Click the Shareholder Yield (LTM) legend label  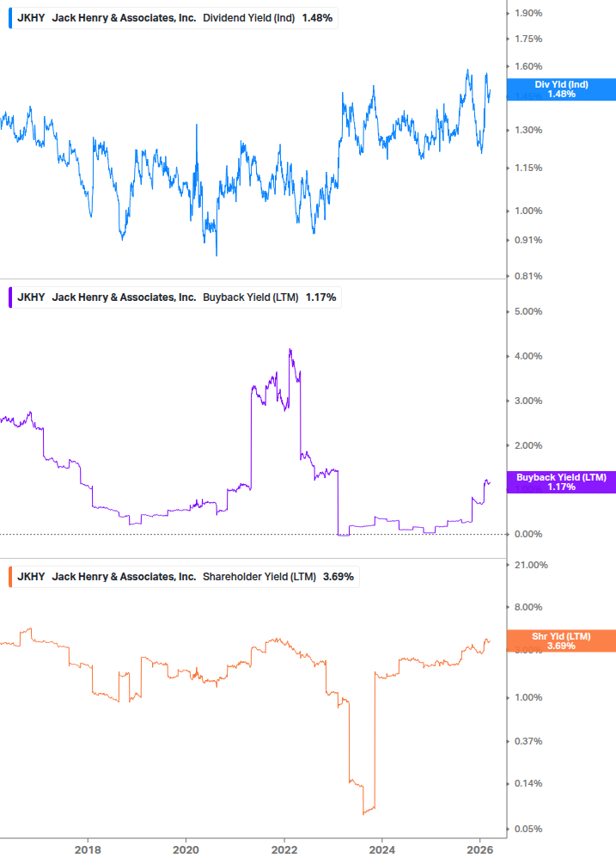click(x=259, y=577)
